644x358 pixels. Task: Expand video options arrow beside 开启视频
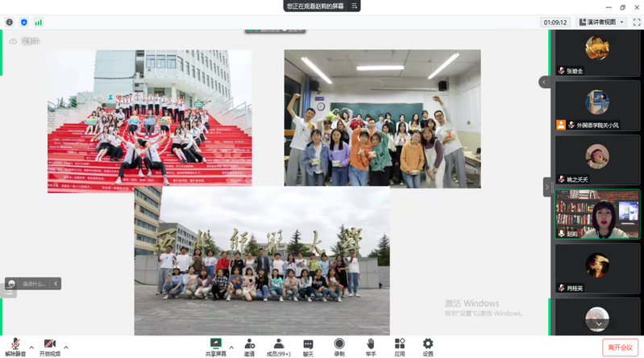click(66, 348)
